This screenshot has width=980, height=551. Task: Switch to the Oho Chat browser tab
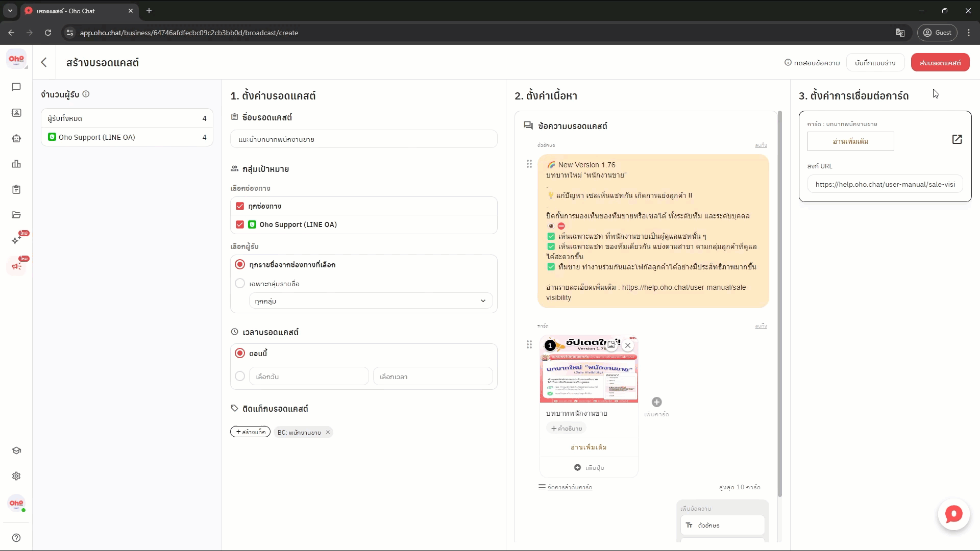[79, 11]
